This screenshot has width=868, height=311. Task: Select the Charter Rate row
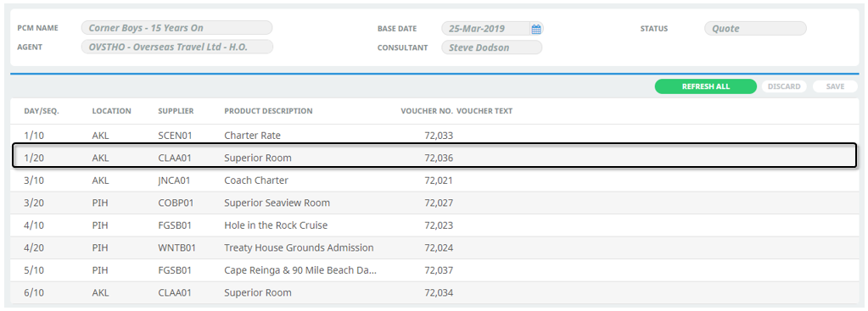(434, 136)
